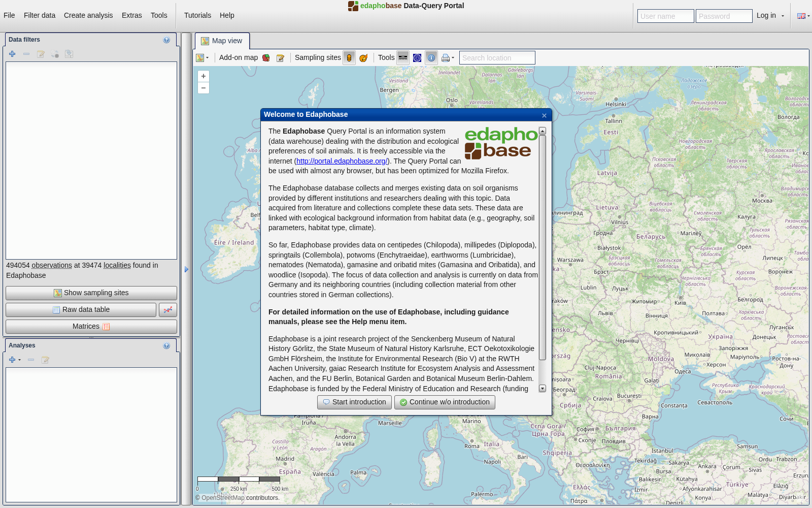
Task: Open the Log in dropdown arrow
Action: 783,16
